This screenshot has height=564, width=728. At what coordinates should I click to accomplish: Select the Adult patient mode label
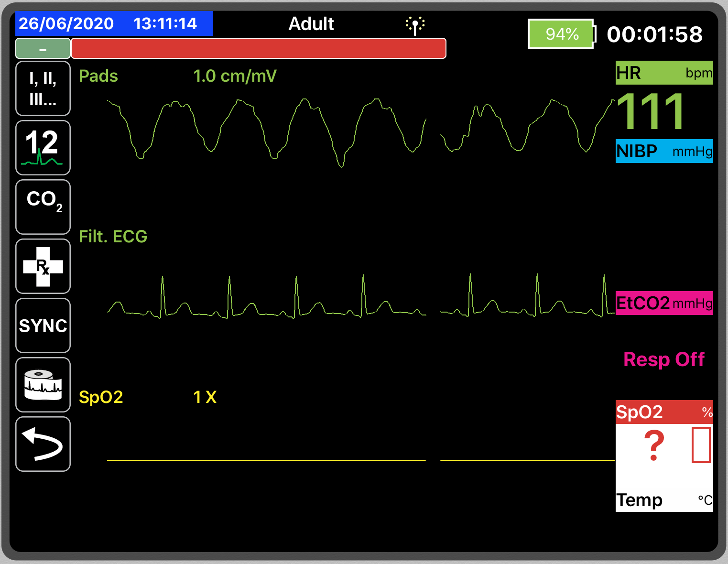tap(311, 23)
